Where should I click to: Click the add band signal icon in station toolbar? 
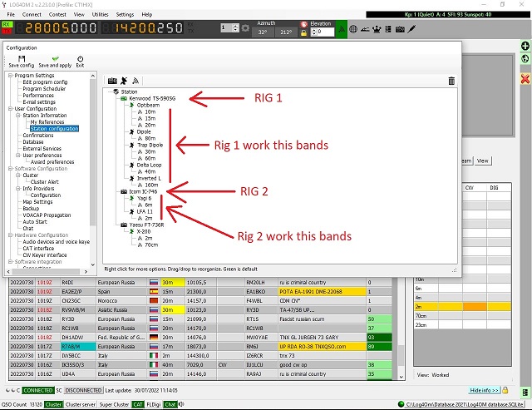(x=135, y=81)
